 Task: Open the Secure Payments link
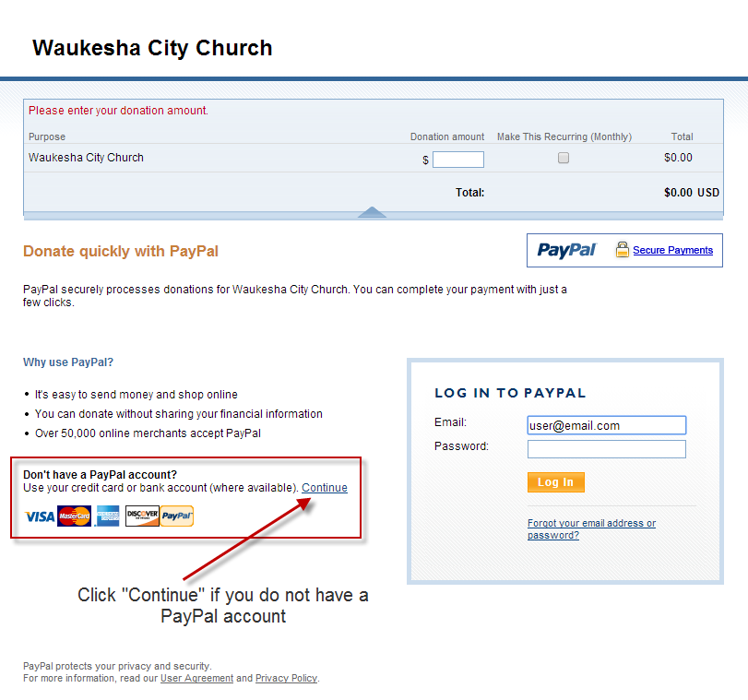672,250
